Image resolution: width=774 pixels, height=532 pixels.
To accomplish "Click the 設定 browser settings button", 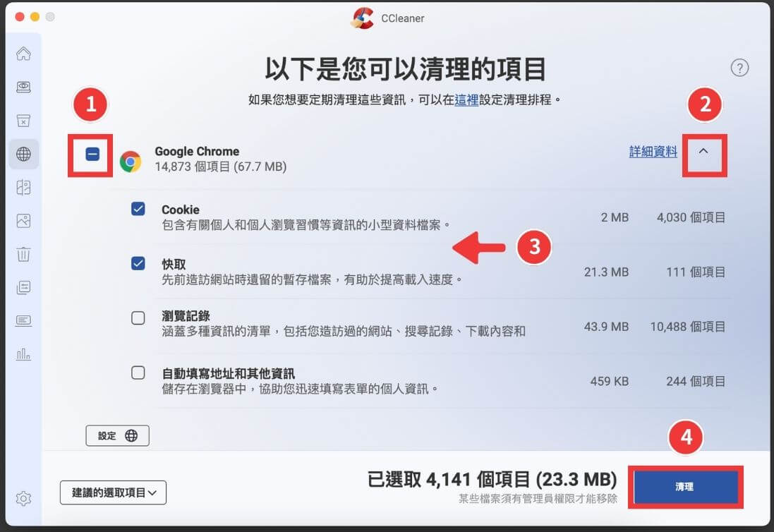I will (x=118, y=436).
